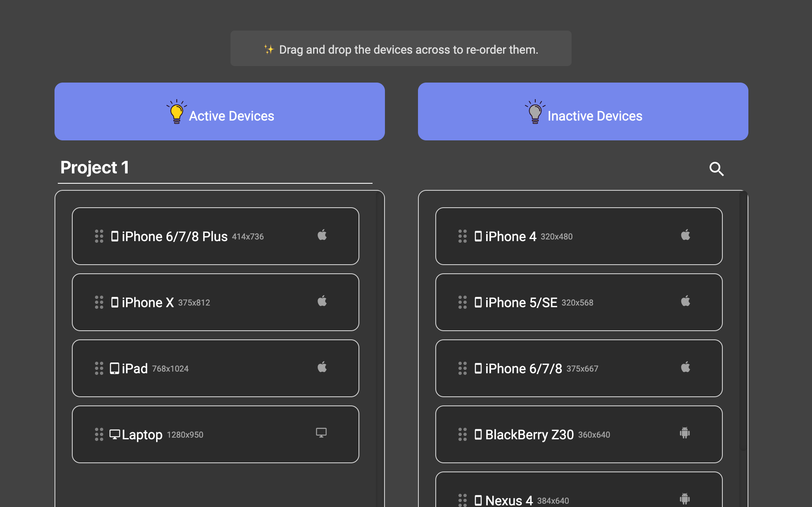The height and width of the screenshot is (507, 812).
Task: Click Apple logo on iPhone 6/7/8 Plus card
Action: point(322,235)
